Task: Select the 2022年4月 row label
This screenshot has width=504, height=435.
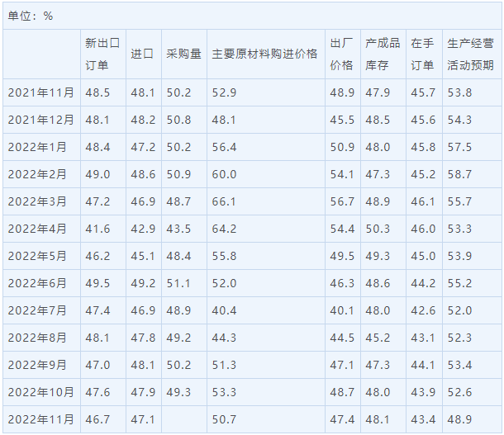Action: tap(37, 229)
